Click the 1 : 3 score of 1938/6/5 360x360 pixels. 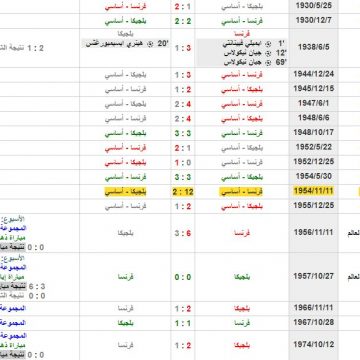183,48
